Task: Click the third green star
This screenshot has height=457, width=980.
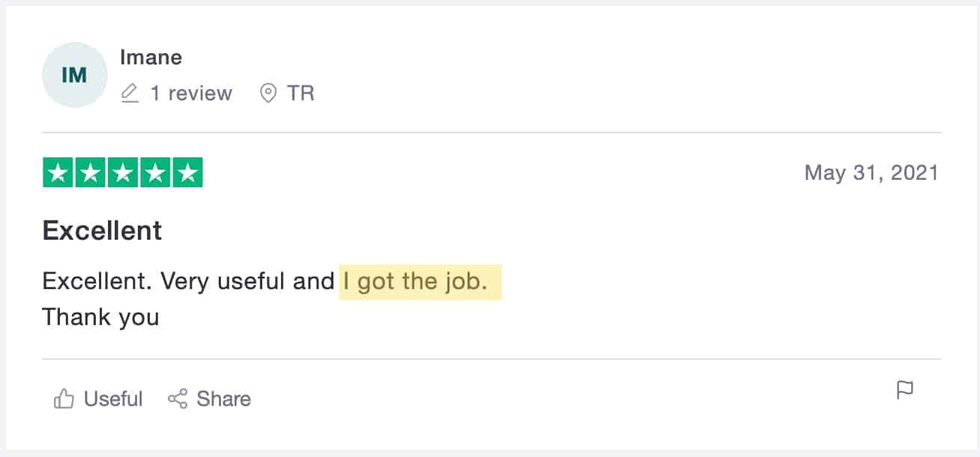Action: click(x=123, y=173)
